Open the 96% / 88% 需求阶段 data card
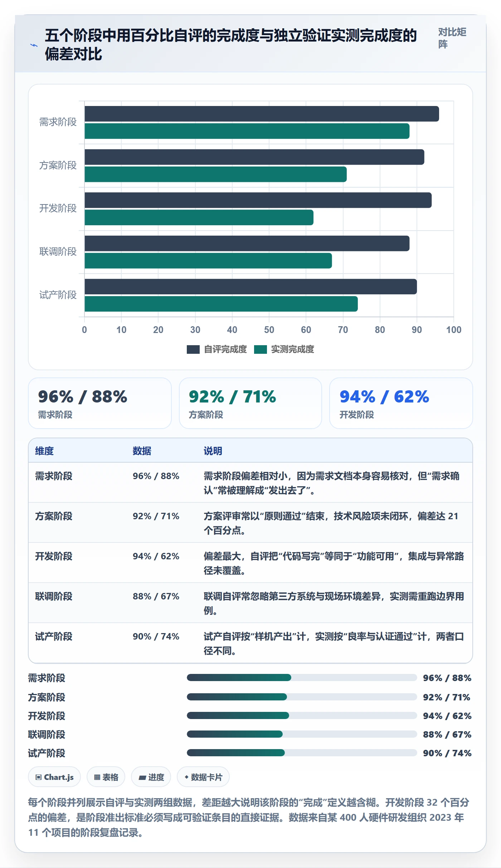 (x=100, y=403)
